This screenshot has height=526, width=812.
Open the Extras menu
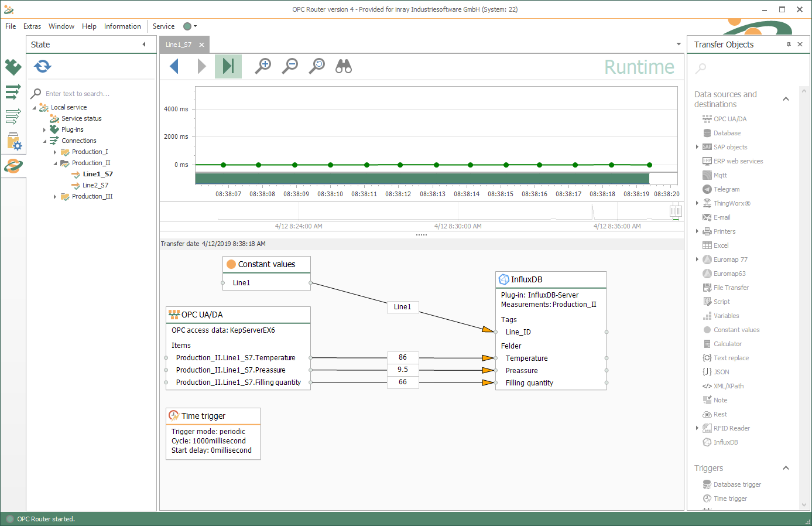tap(32, 26)
